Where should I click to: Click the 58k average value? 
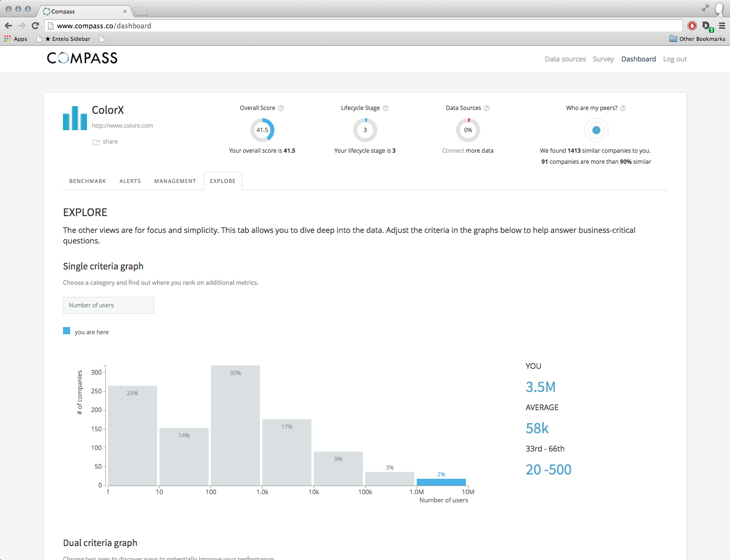(537, 428)
